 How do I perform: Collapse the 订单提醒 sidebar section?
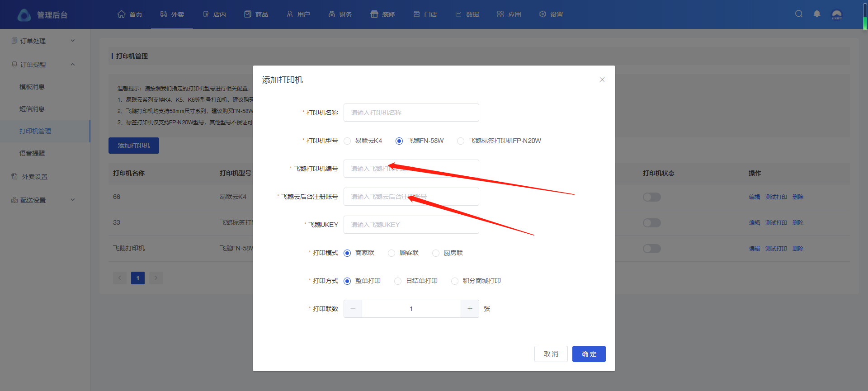(43, 65)
